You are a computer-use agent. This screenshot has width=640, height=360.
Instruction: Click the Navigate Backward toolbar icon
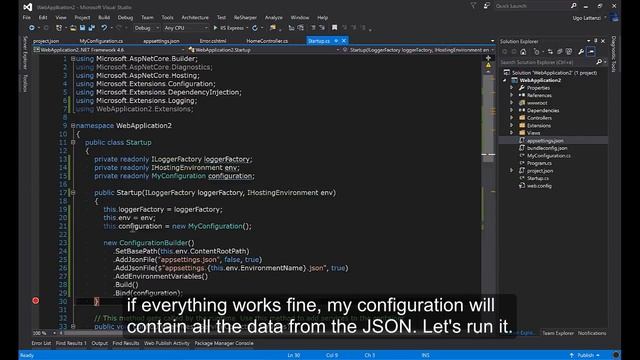click(x=31, y=28)
